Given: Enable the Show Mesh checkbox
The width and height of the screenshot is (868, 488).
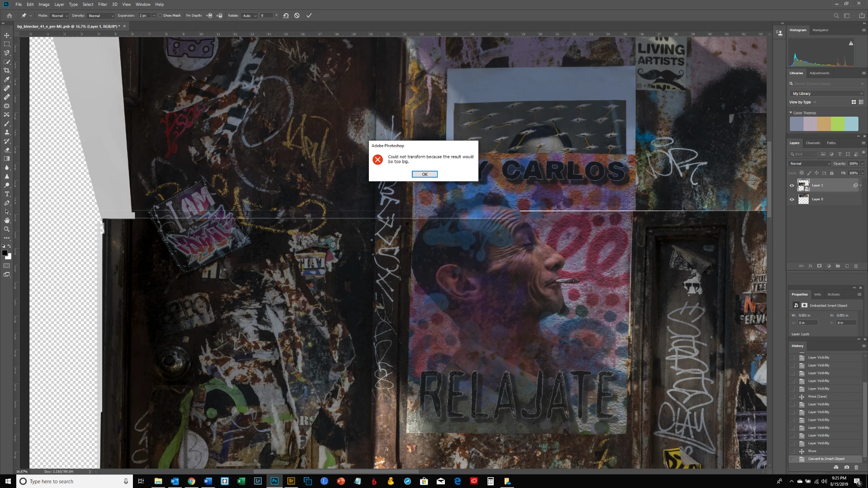Looking at the screenshot, I should coord(160,15).
